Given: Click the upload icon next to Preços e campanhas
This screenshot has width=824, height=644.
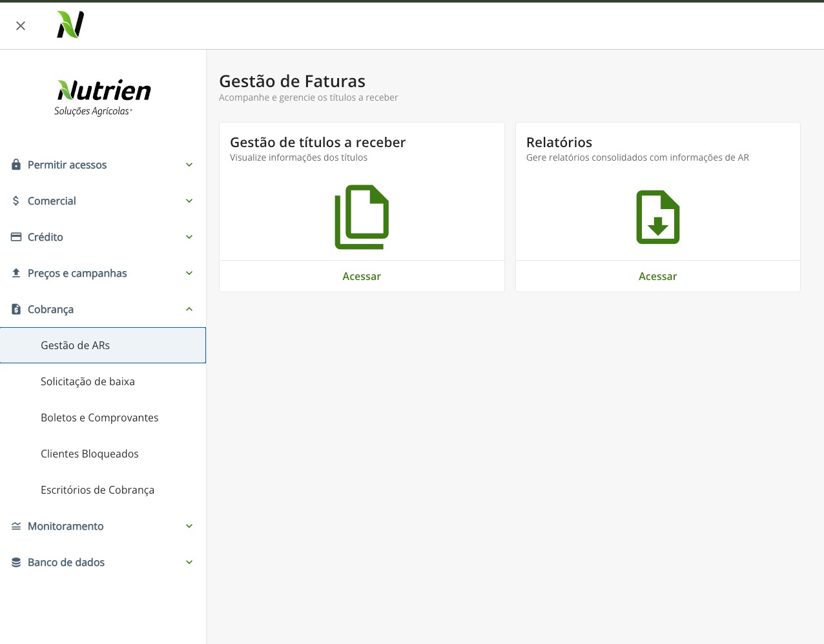Looking at the screenshot, I should pos(15,273).
